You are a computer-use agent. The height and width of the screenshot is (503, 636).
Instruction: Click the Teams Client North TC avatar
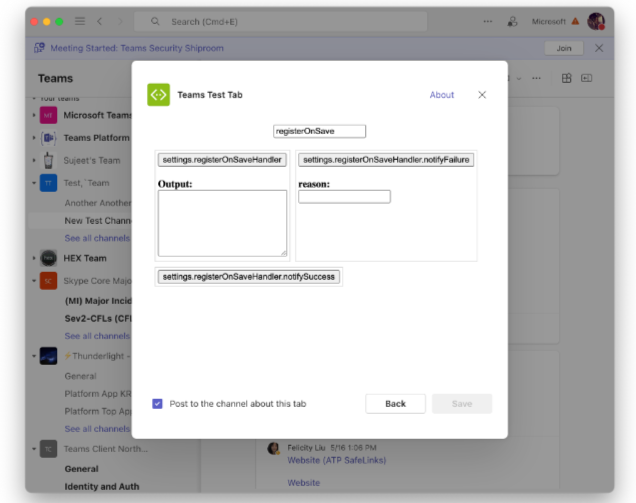(48, 449)
